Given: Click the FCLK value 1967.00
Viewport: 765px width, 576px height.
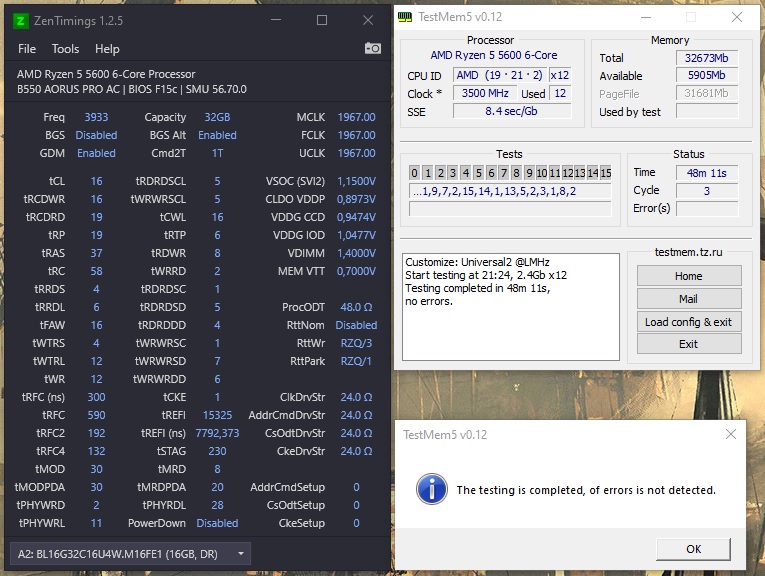Looking at the screenshot, I should click(356, 135).
